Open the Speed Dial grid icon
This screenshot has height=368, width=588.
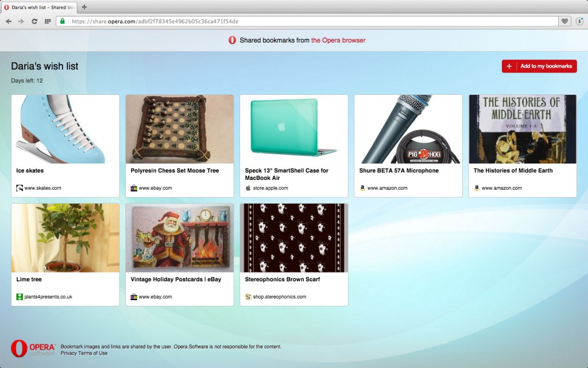48,21
